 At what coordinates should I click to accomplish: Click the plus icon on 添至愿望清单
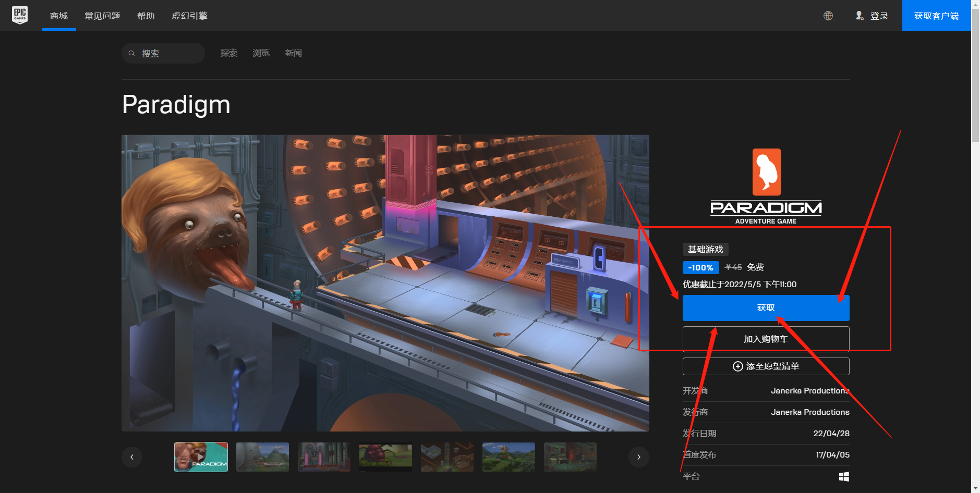pyautogui.click(x=737, y=366)
